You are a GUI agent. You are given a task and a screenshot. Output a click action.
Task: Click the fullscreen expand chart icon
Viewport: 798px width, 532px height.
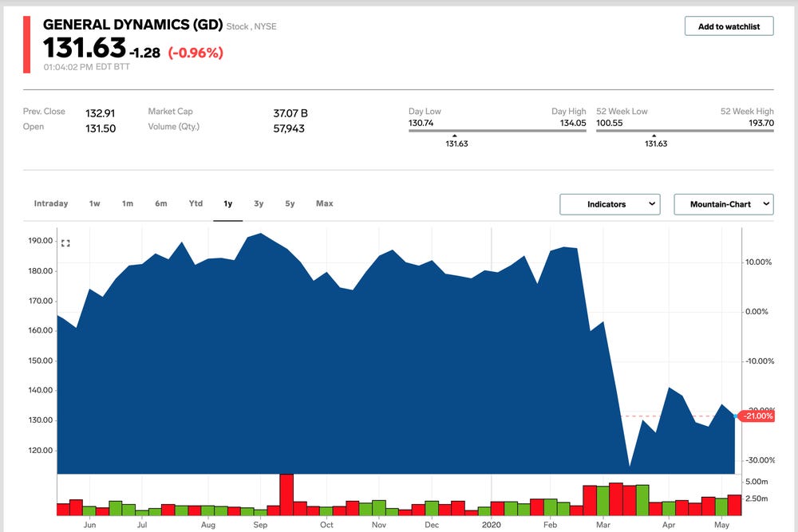coord(65,243)
